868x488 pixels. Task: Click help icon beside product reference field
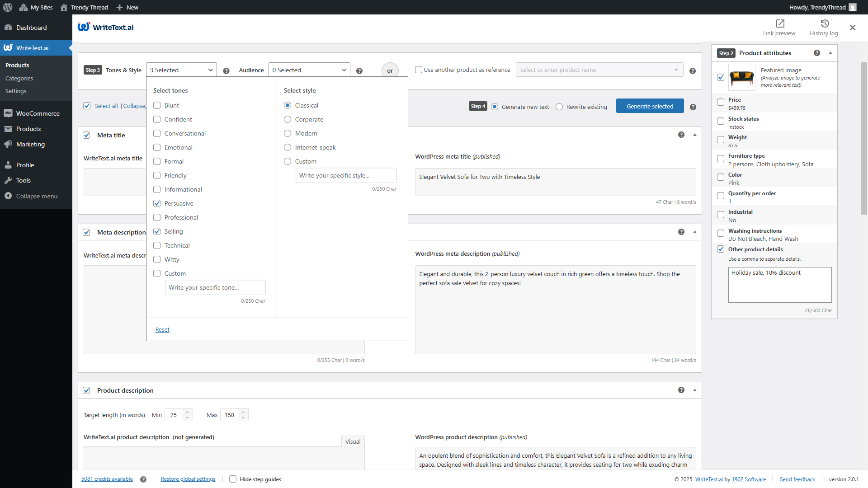[693, 71]
